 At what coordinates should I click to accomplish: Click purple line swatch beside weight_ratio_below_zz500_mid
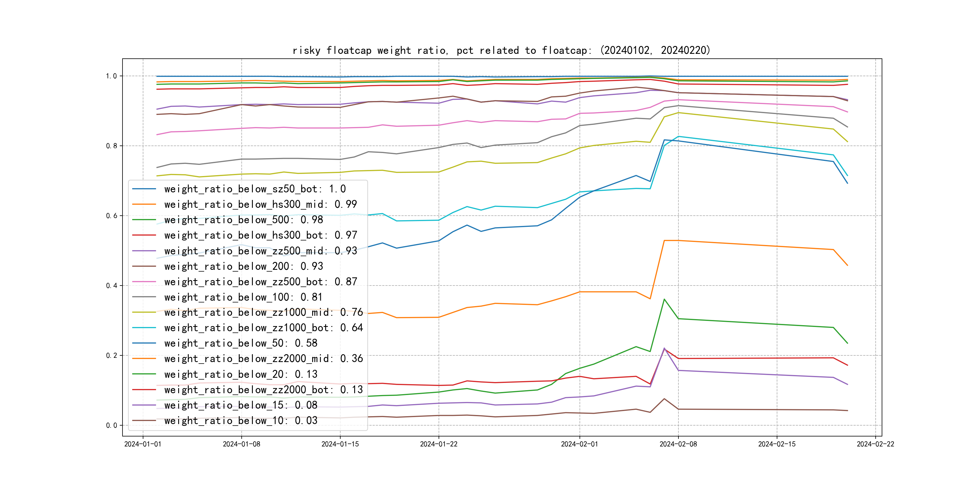[x=144, y=251]
